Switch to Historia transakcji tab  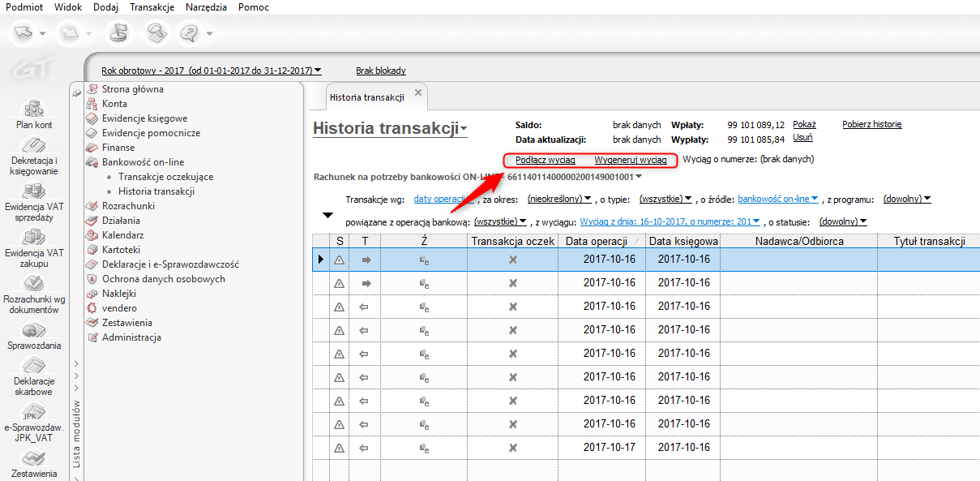pos(366,97)
